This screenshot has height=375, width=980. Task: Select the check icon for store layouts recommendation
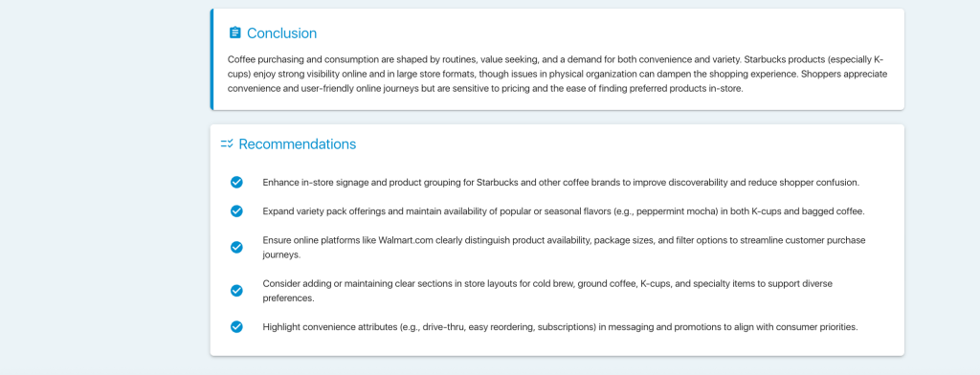click(x=236, y=291)
